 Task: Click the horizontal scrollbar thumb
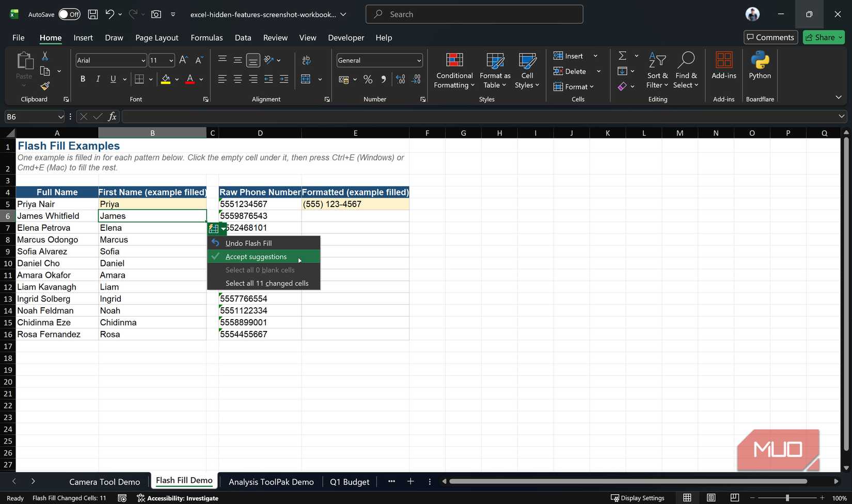[x=628, y=481]
